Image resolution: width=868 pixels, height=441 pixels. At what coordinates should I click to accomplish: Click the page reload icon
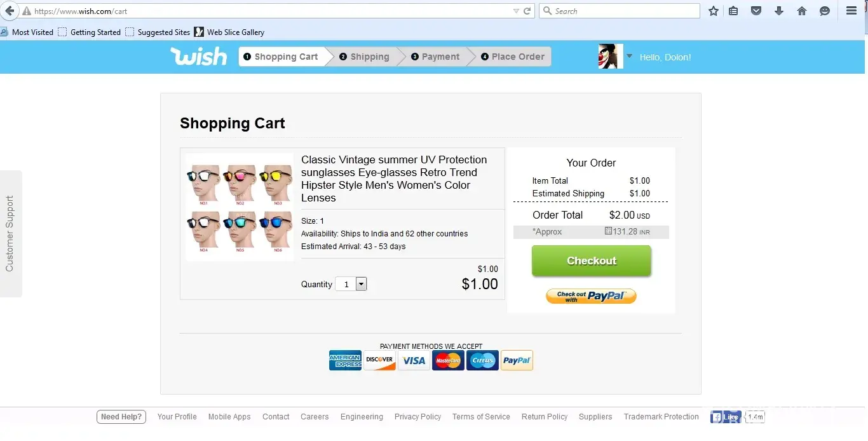[x=527, y=11]
